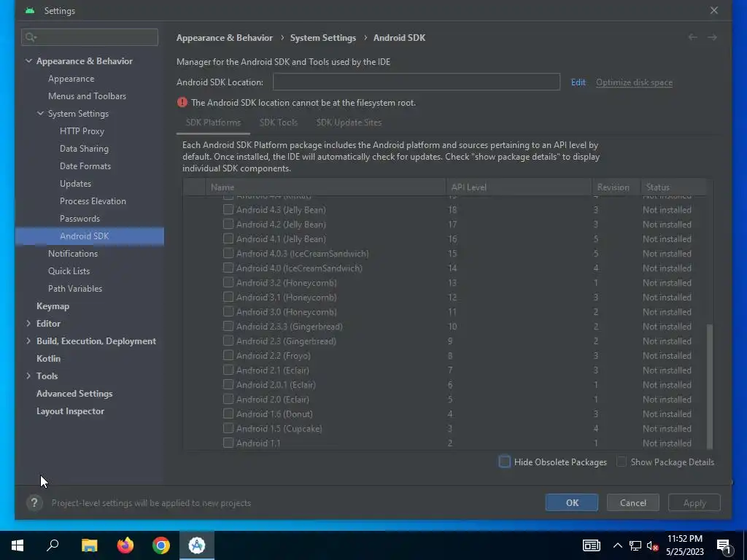Open the Windows Start menu

point(18,545)
